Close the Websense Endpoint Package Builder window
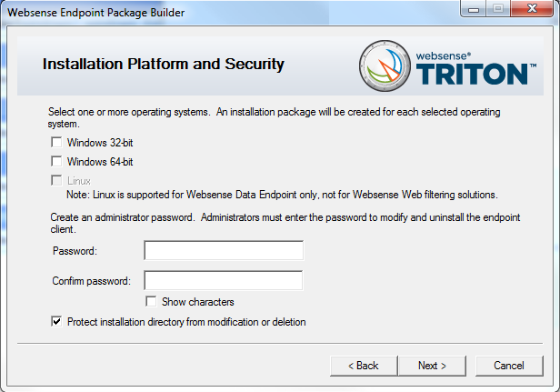This screenshot has height=392, width=560. 532,8
